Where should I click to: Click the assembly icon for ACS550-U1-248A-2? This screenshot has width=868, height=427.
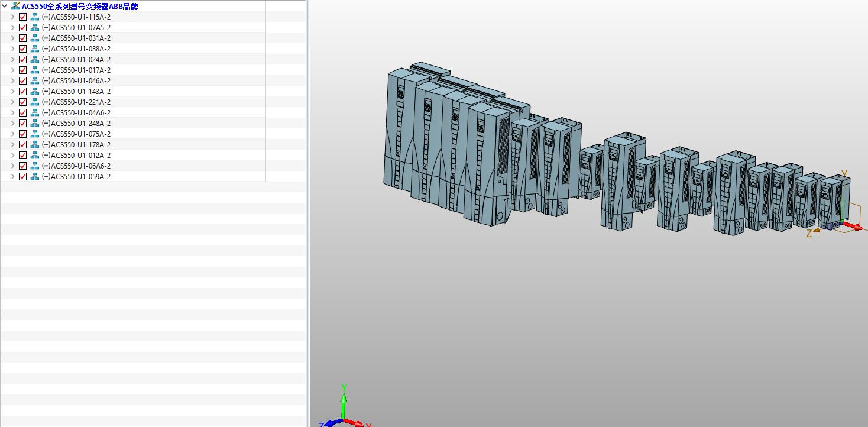pyautogui.click(x=34, y=124)
